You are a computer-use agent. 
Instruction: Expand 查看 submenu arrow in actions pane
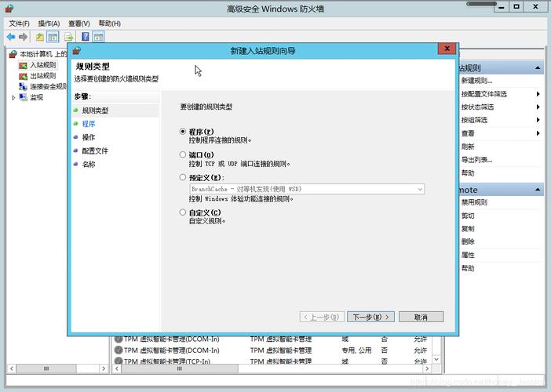pos(538,133)
